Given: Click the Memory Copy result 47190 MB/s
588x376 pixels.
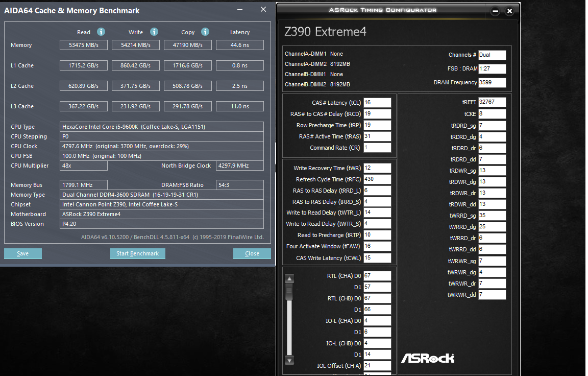Looking at the screenshot, I should 187,45.
